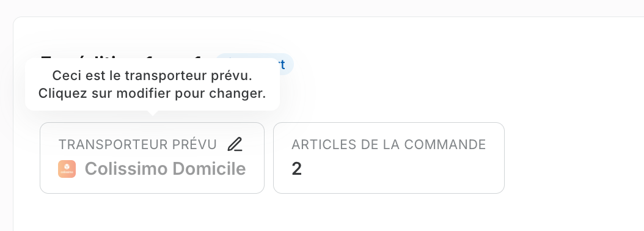This screenshot has width=644, height=231.
Task: Click the orange Colissimo carrier logo
Action: point(67,169)
